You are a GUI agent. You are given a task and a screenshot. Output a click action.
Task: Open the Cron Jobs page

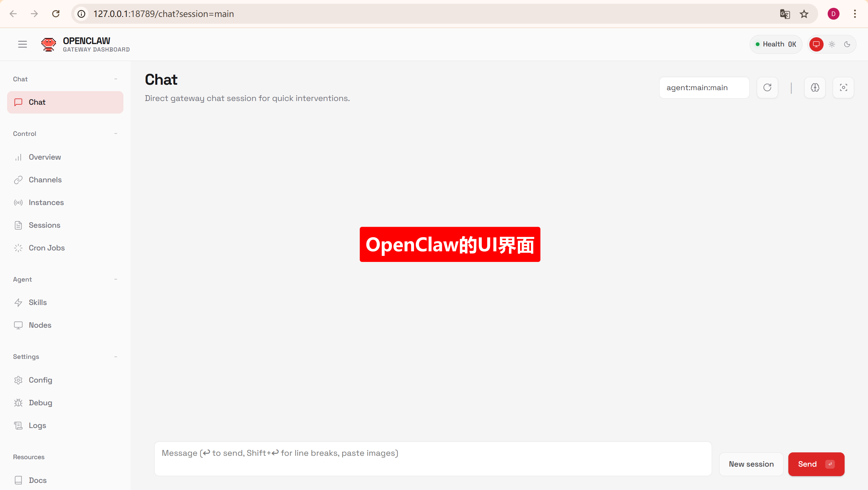point(46,248)
